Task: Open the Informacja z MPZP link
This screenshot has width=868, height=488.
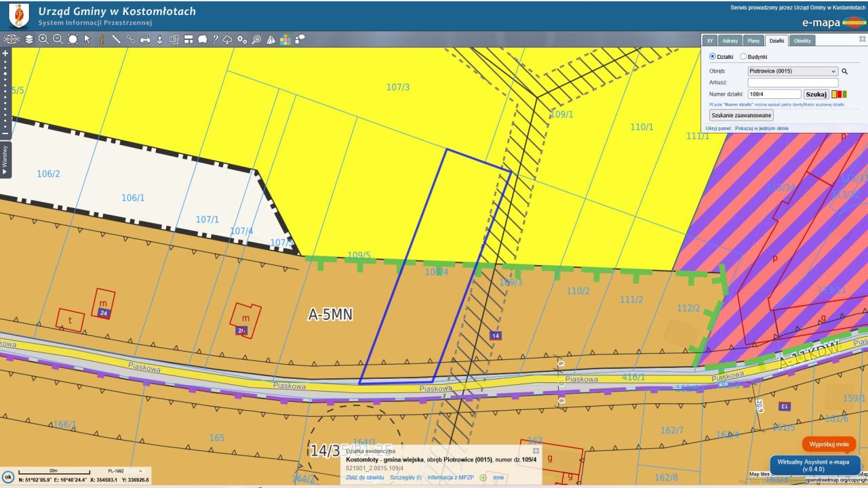Action: click(x=451, y=477)
